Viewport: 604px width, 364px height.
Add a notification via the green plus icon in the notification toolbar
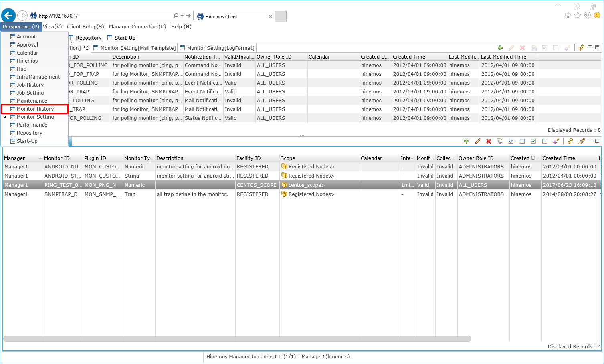500,48
